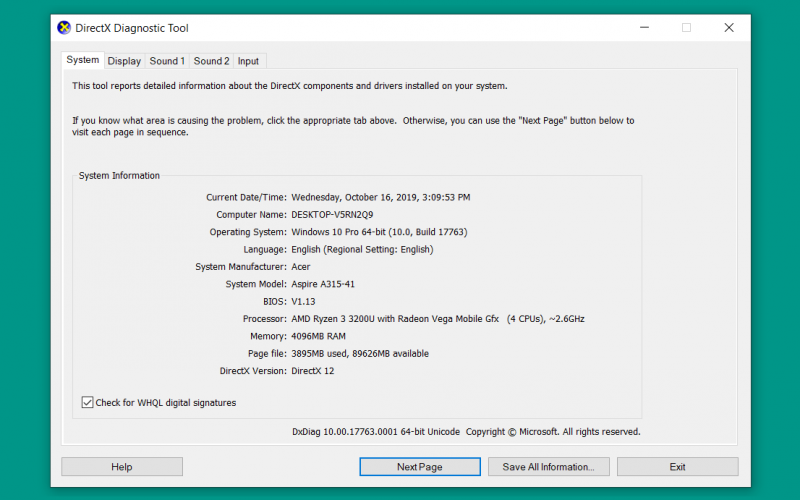Viewport: 800px width, 500px height.
Task: Click the language value English (Regional Setting: English)
Action: [x=362, y=249]
